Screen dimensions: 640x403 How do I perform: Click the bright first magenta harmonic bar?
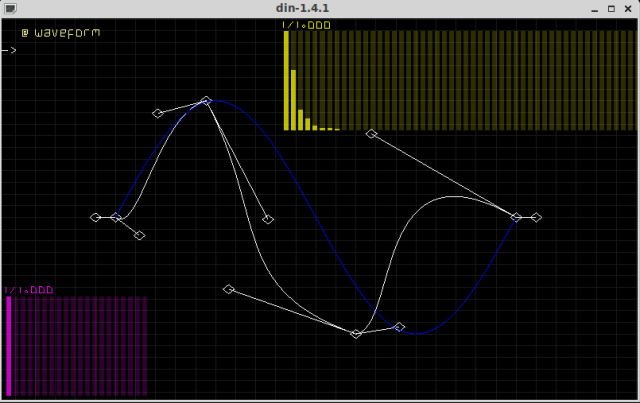point(9,345)
